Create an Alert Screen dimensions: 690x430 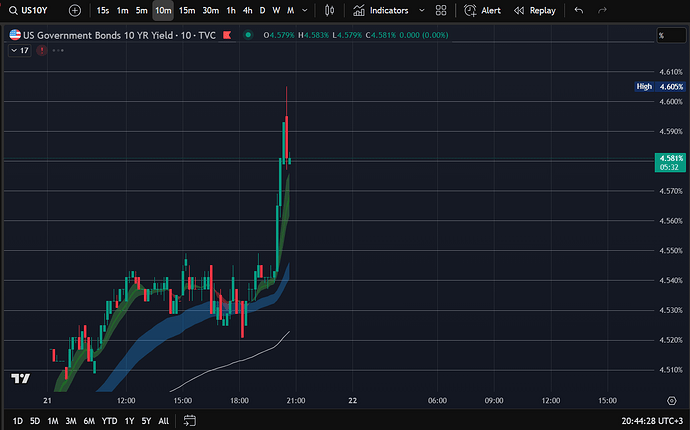coord(482,10)
